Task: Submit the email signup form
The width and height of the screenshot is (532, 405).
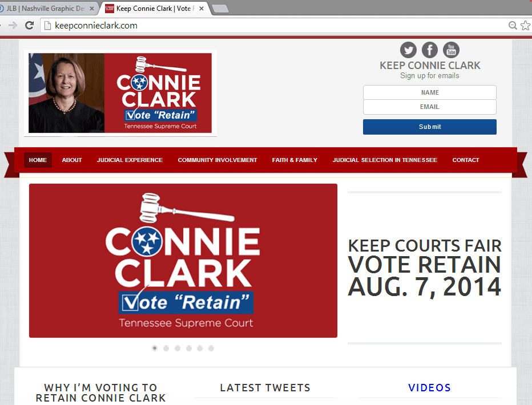Action: [x=429, y=127]
